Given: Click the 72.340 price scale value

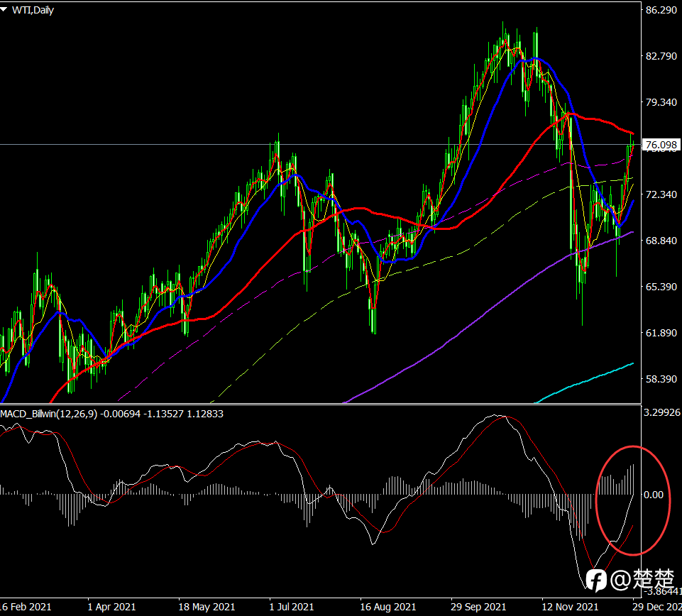Looking at the screenshot, I should pyautogui.click(x=661, y=194).
